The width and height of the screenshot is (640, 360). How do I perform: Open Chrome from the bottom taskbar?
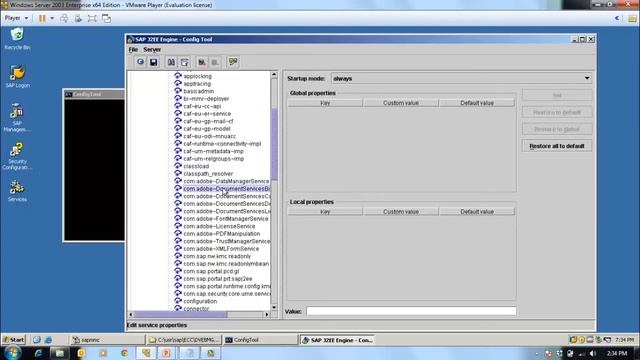(x=124, y=353)
